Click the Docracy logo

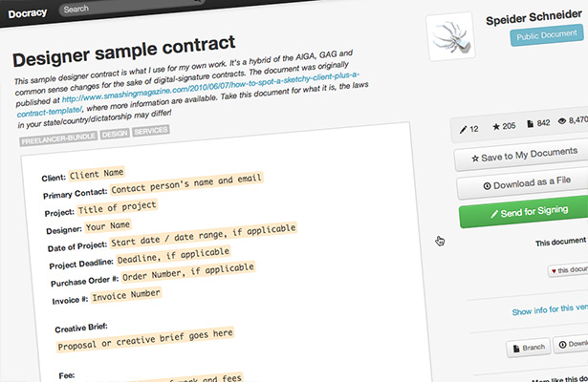(28, 13)
